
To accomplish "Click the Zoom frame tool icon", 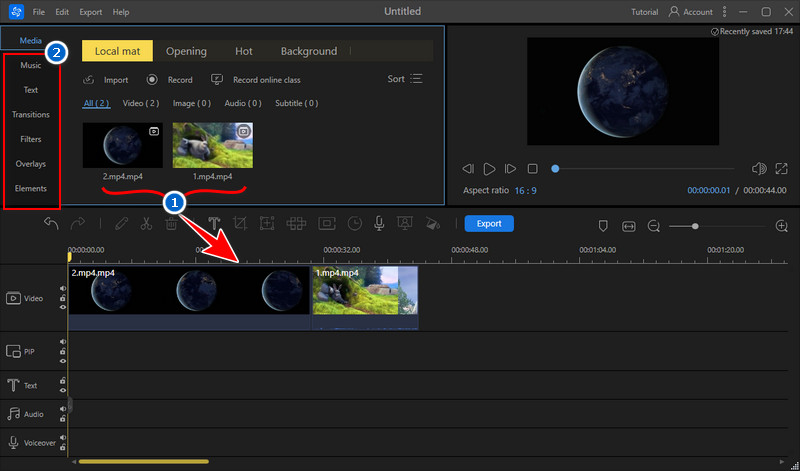I will pyautogui.click(x=267, y=224).
